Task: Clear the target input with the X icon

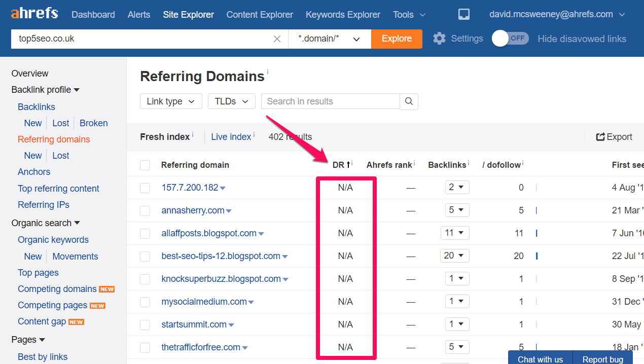Action: click(277, 39)
